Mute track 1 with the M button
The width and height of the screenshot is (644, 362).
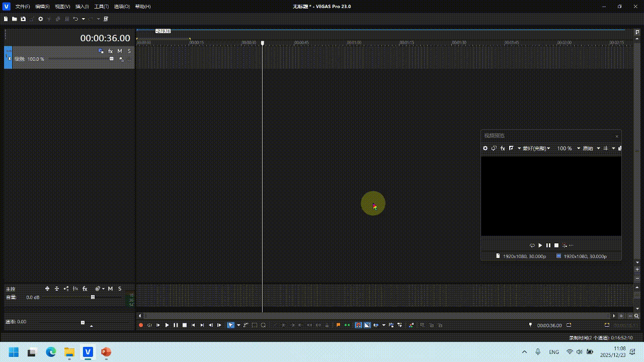point(120,51)
